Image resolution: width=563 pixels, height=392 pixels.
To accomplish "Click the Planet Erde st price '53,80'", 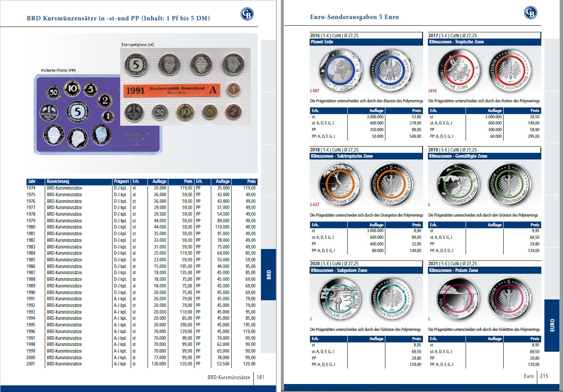I will (415, 117).
